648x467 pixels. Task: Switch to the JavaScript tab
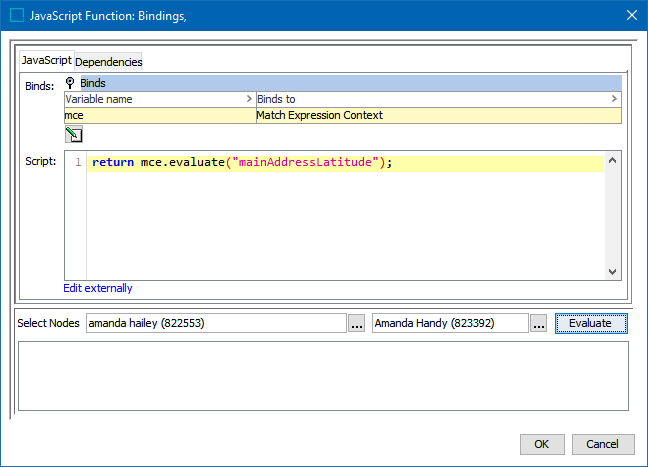point(46,61)
